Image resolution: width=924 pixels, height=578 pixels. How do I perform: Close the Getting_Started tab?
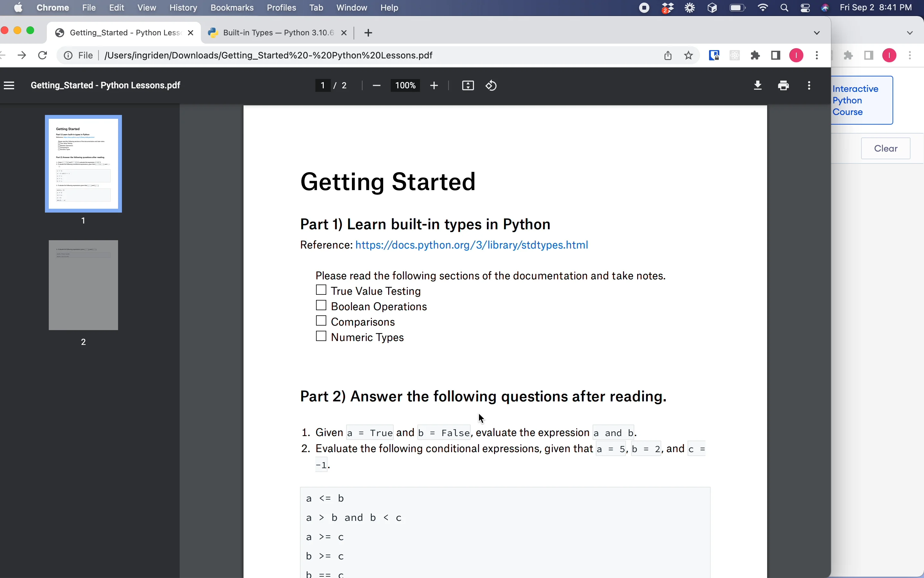pyautogui.click(x=191, y=33)
